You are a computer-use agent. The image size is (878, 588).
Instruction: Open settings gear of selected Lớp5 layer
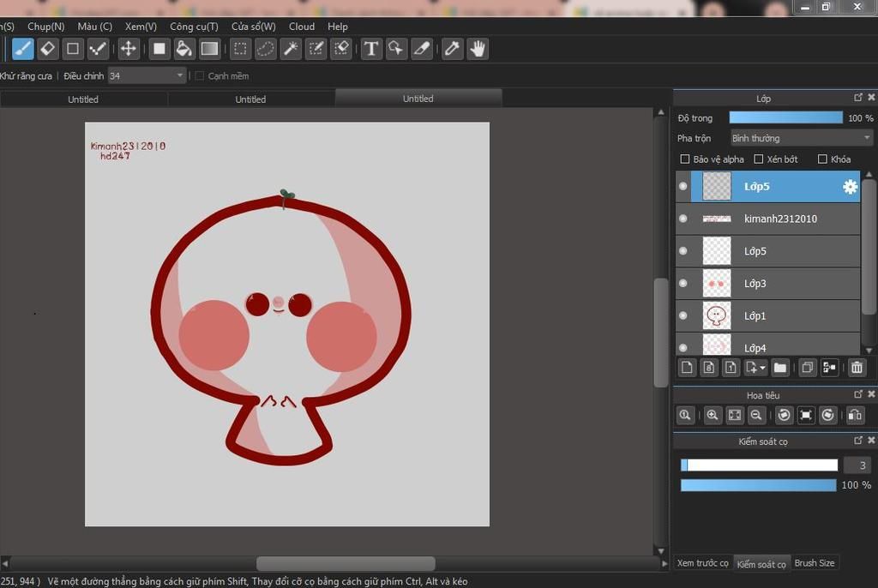850,187
